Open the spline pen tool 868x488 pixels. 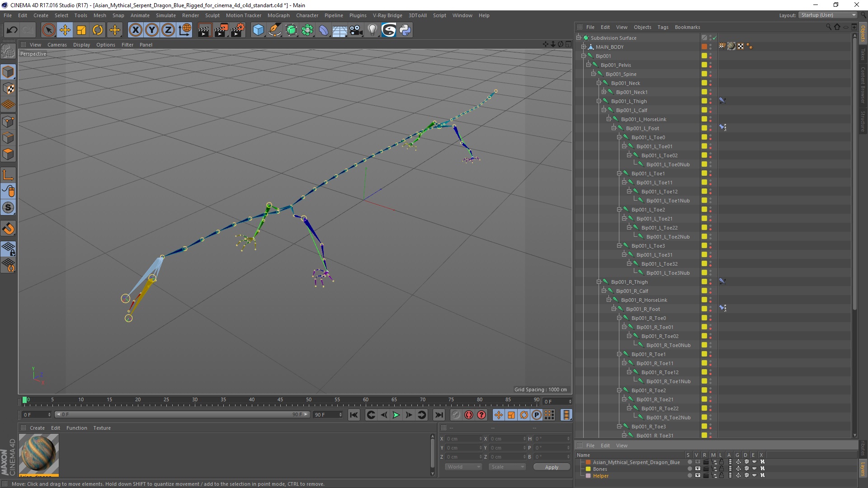(274, 30)
